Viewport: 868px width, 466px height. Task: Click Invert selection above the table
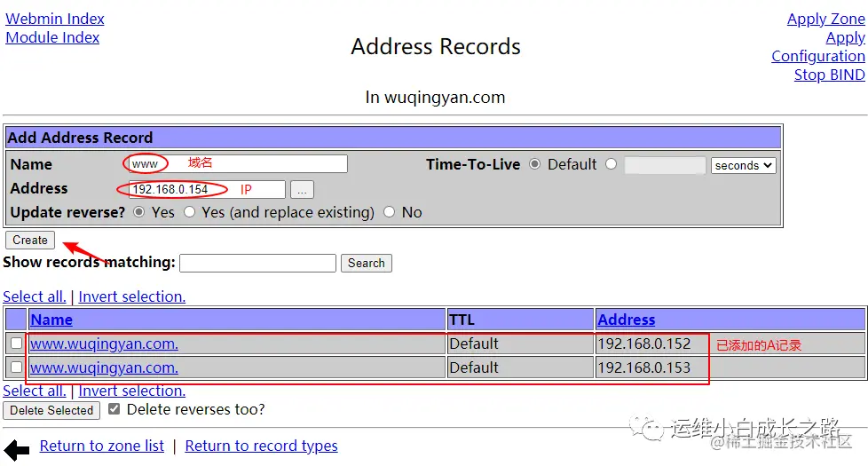[x=131, y=296]
